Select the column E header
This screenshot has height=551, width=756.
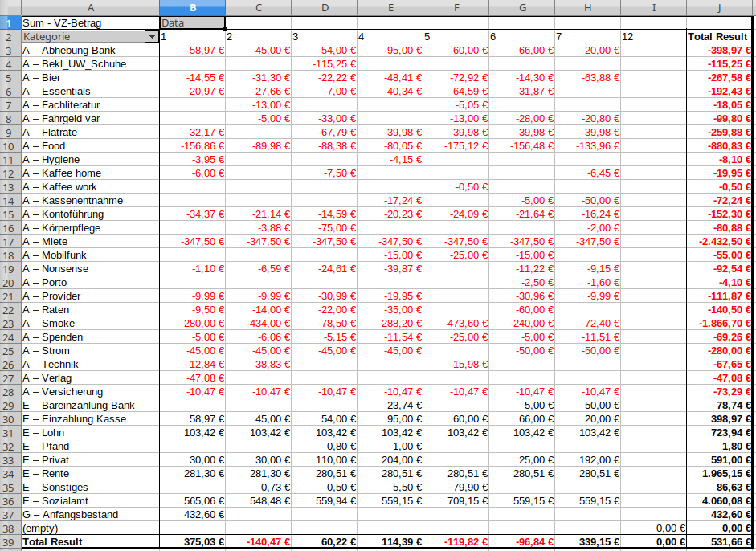click(x=390, y=7)
